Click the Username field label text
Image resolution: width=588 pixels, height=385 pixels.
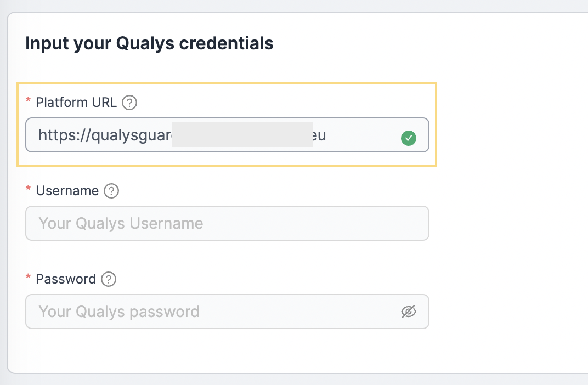pyautogui.click(x=67, y=191)
